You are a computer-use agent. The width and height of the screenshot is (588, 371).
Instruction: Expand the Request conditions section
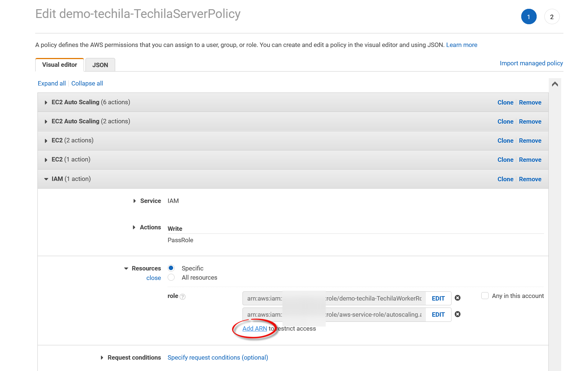point(102,357)
